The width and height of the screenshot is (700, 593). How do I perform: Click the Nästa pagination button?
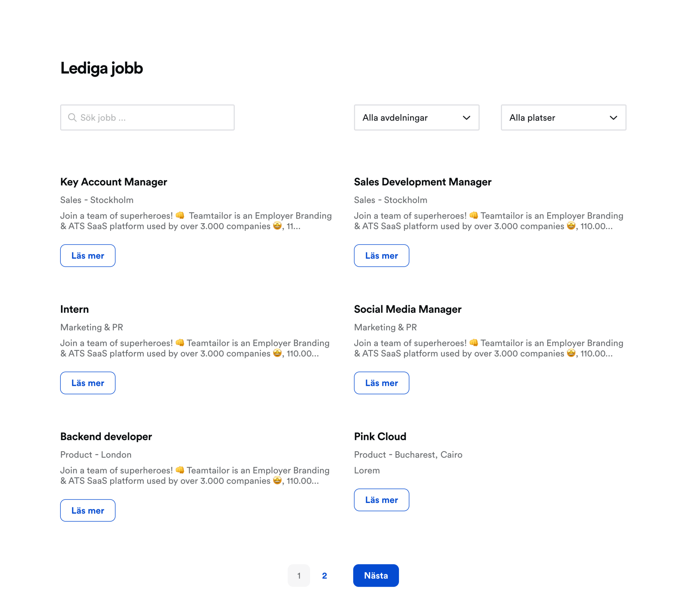[x=376, y=575]
